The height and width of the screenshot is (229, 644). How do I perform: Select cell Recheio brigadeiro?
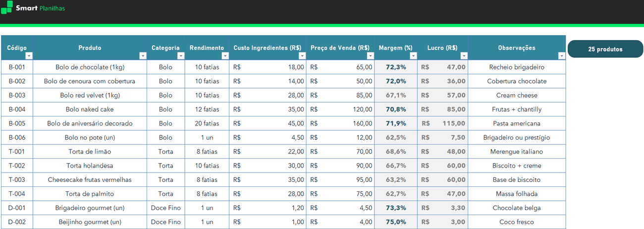pos(517,67)
